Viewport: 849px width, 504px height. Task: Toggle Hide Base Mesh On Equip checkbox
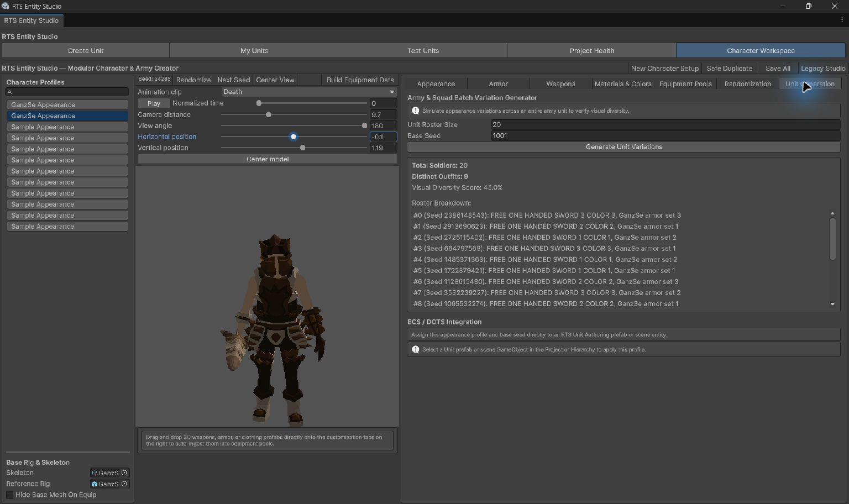10,495
